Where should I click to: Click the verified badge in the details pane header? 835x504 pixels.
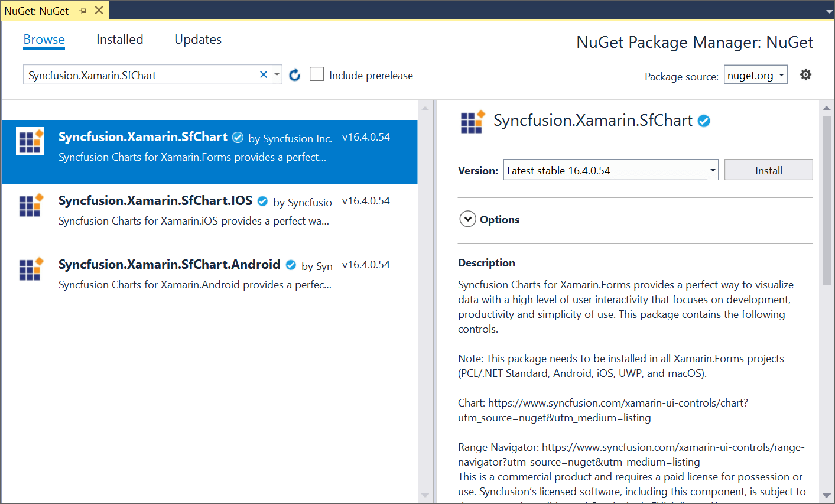703,120
